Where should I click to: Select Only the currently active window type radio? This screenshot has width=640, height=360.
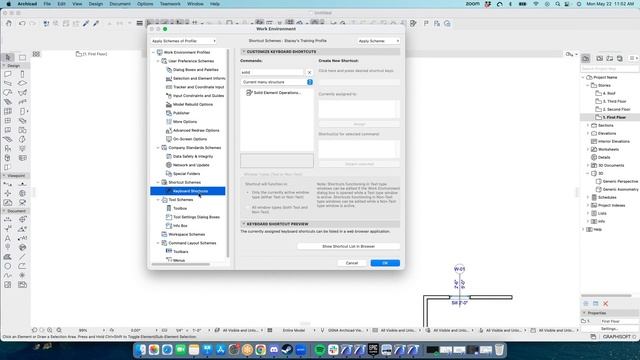(248, 192)
